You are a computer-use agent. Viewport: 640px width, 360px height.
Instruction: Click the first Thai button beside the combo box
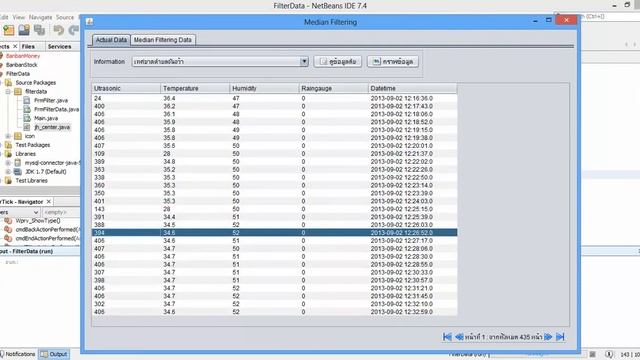click(x=338, y=62)
